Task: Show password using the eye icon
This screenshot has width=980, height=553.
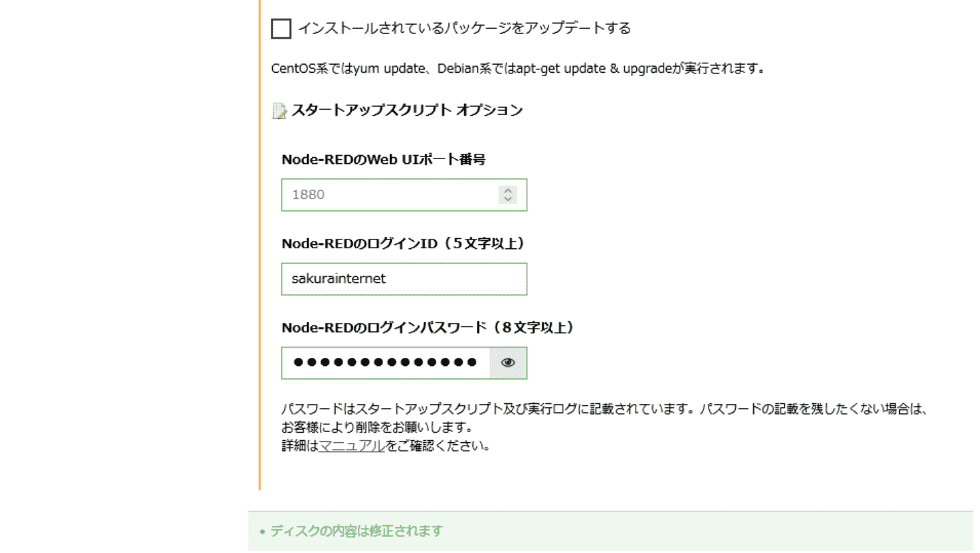Action: (508, 363)
